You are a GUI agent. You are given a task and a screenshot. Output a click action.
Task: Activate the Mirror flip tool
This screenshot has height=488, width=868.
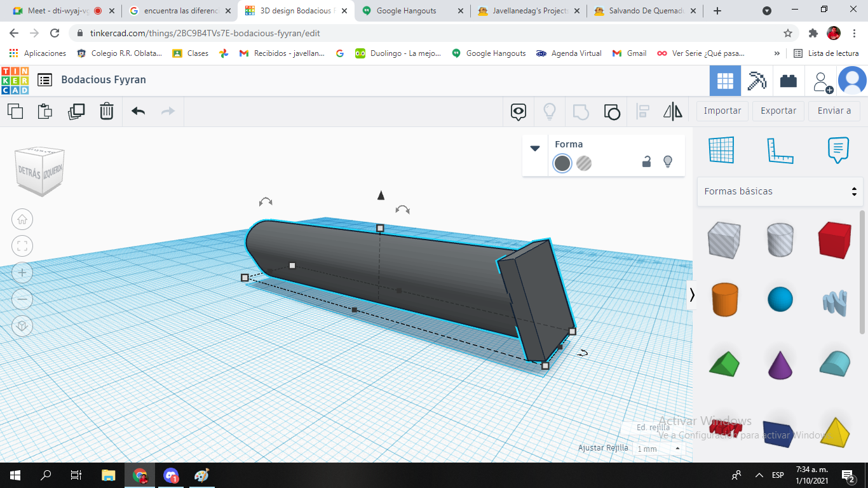673,112
